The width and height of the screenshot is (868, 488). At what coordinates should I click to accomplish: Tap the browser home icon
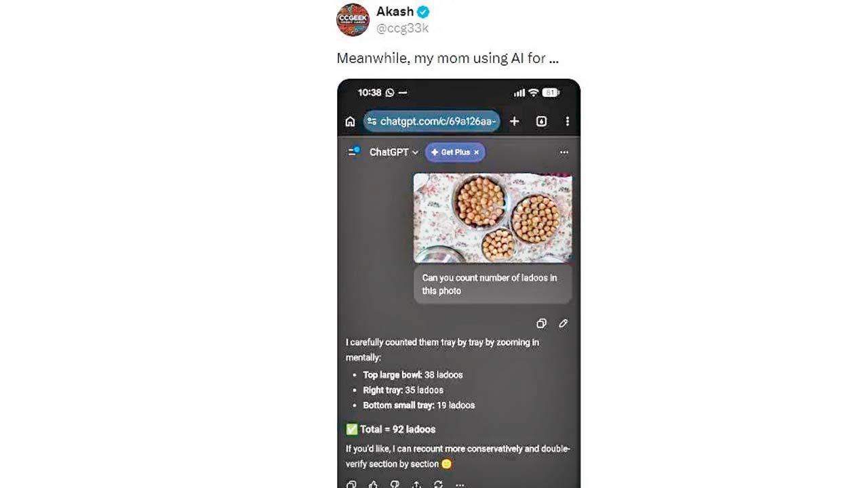point(350,121)
